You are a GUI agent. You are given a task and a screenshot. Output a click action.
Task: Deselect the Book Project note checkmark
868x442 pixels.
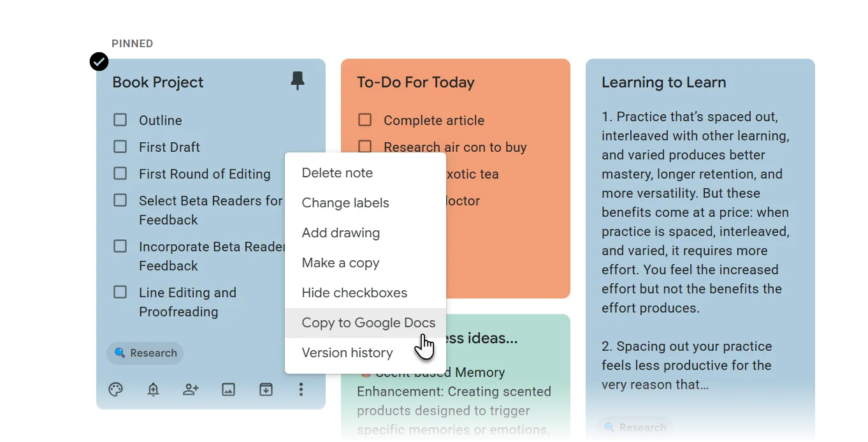point(99,61)
